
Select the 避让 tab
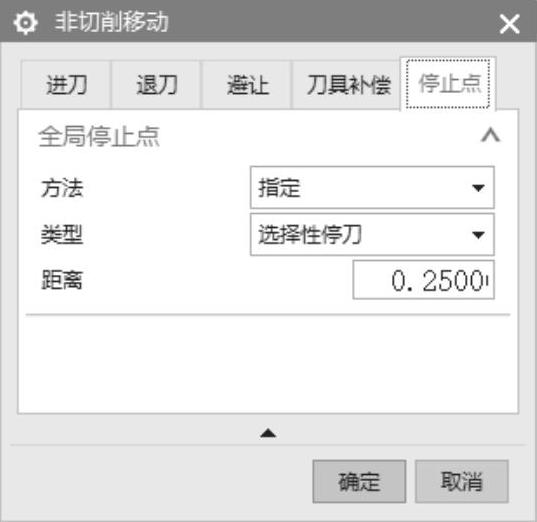pyautogui.click(x=247, y=85)
